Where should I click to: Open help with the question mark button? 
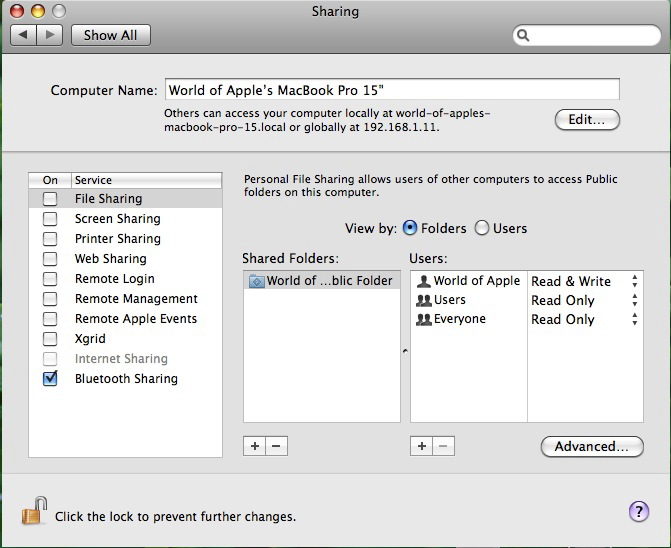coord(639,511)
